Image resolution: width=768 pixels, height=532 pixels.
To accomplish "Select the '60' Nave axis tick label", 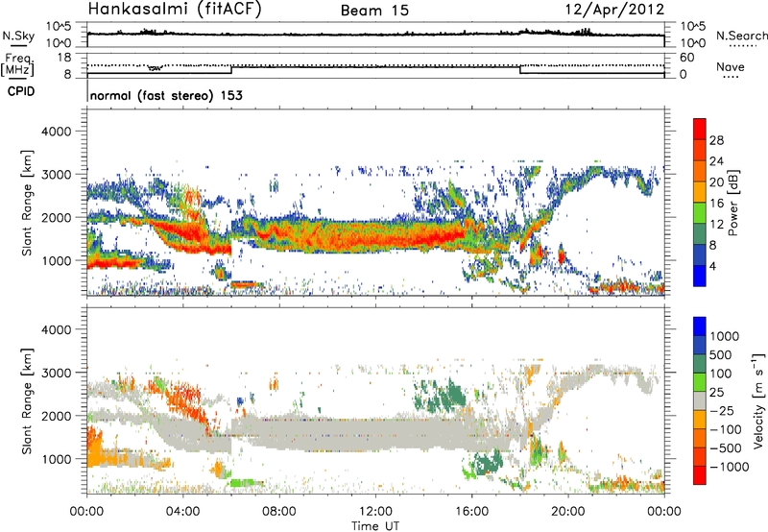I will pos(686,58).
